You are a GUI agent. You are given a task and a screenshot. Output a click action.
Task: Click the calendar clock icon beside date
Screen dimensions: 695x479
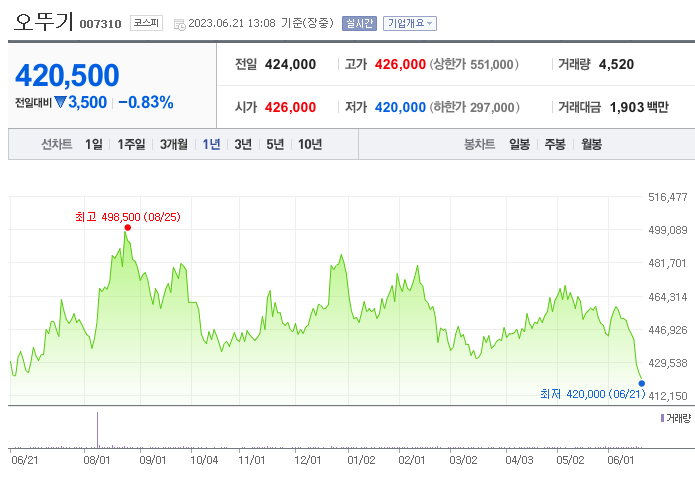[x=180, y=25]
